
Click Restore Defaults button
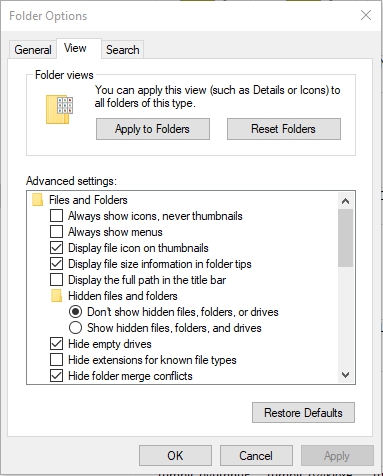303,413
